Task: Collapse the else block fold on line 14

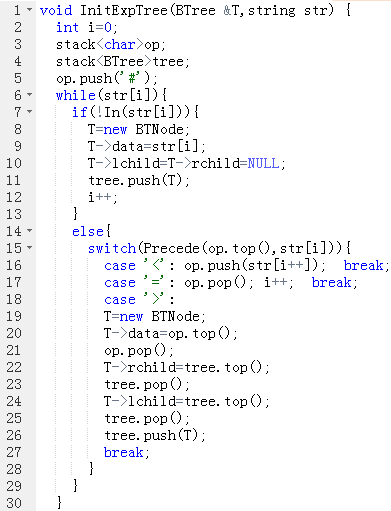Action: pos(30,230)
